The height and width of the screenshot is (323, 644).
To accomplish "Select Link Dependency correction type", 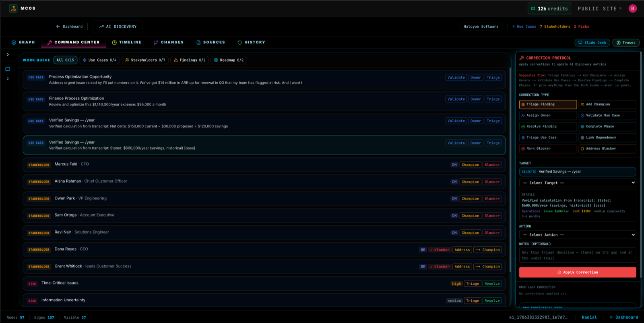I will coord(607,138).
